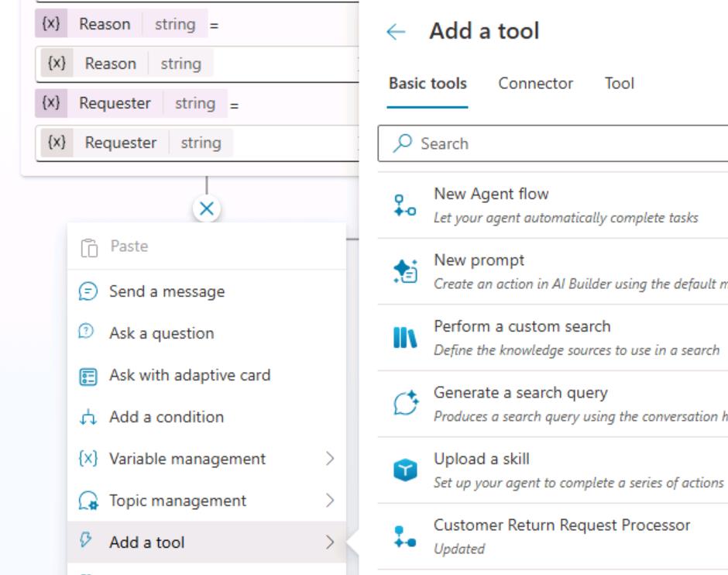The image size is (728, 575).
Task: Open Topic management menu entry
Action: click(207, 501)
